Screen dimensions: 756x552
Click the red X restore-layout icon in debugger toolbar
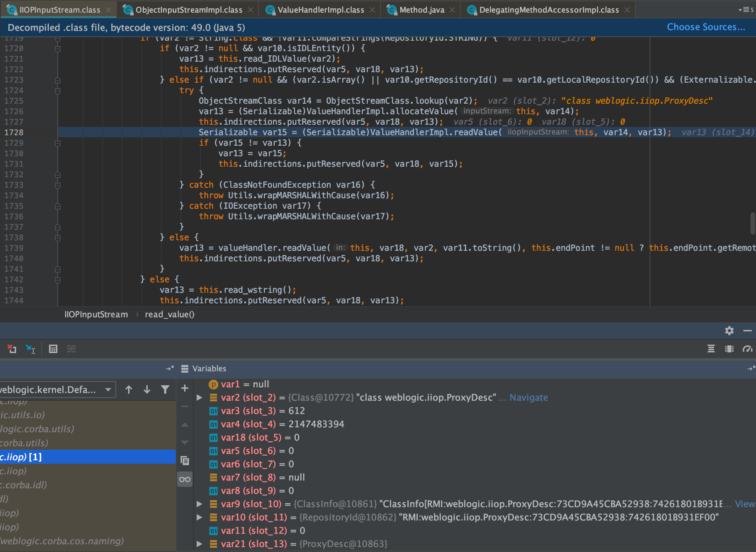click(12, 349)
